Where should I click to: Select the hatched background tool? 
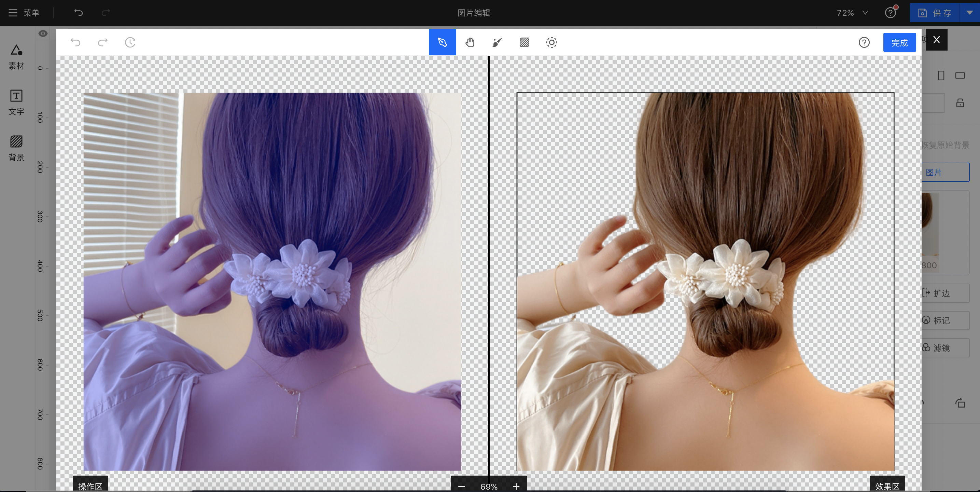(524, 42)
